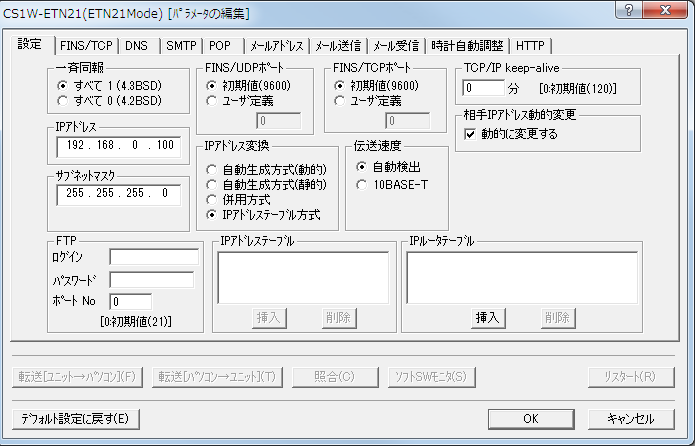The height and width of the screenshot is (446, 695).
Task: Open the HTTP tab
Action: [x=530, y=45]
